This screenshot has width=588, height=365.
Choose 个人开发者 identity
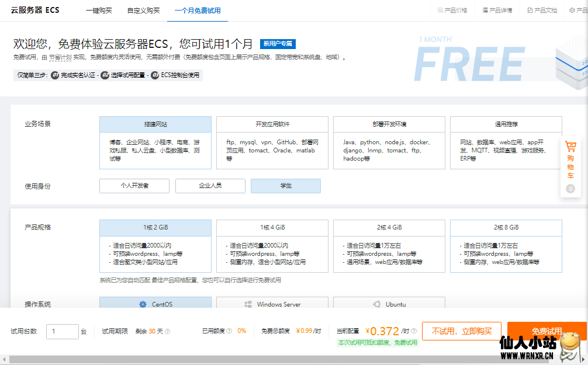[134, 186]
